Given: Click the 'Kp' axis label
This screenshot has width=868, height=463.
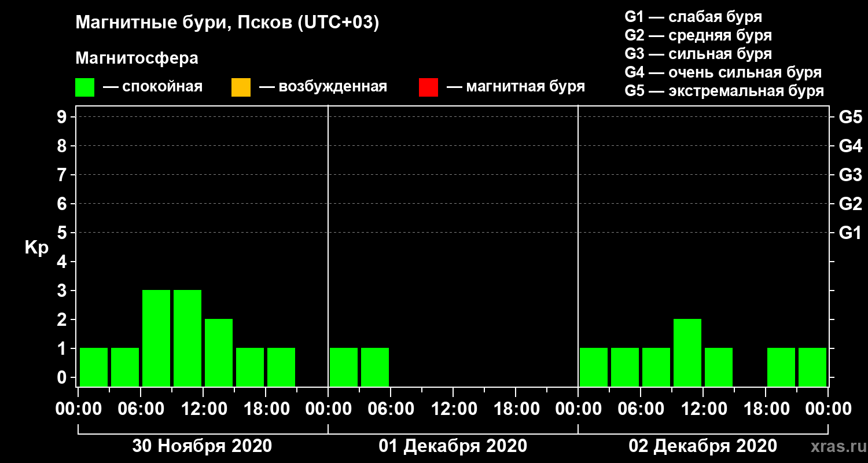Looking at the screenshot, I should pyautogui.click(x=36, y=248).
